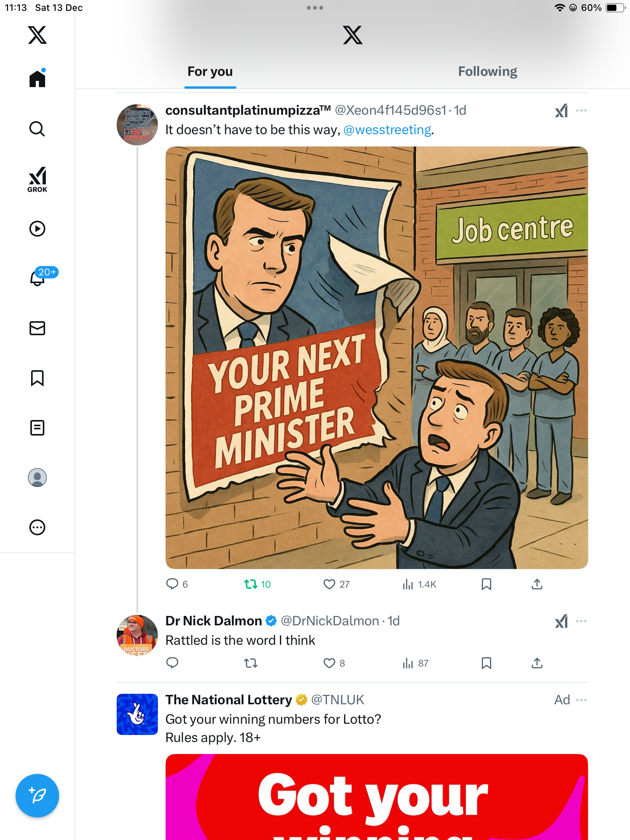Select the For you tab
630x840 pixels.
coord(210,72)
